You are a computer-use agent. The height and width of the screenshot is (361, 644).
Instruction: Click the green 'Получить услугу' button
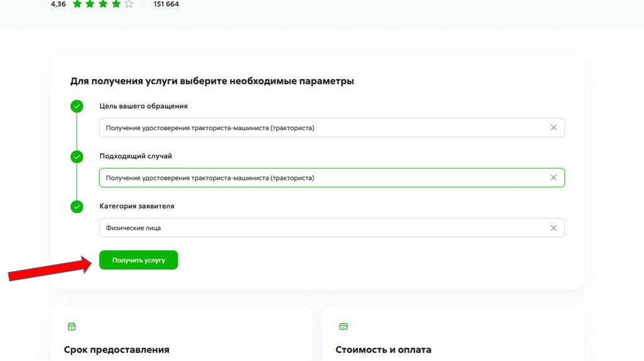tap(138, 260)
